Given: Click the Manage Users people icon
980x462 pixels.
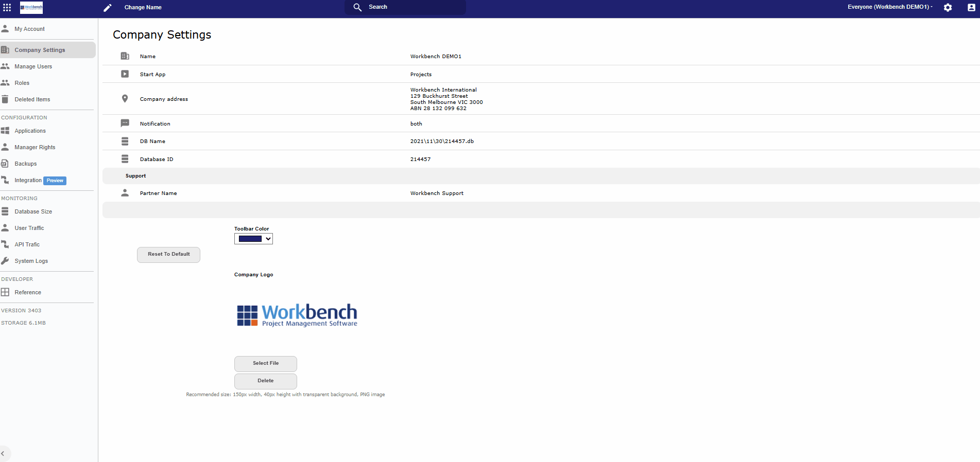Looking at the screenshot, I should pos(5,66).
